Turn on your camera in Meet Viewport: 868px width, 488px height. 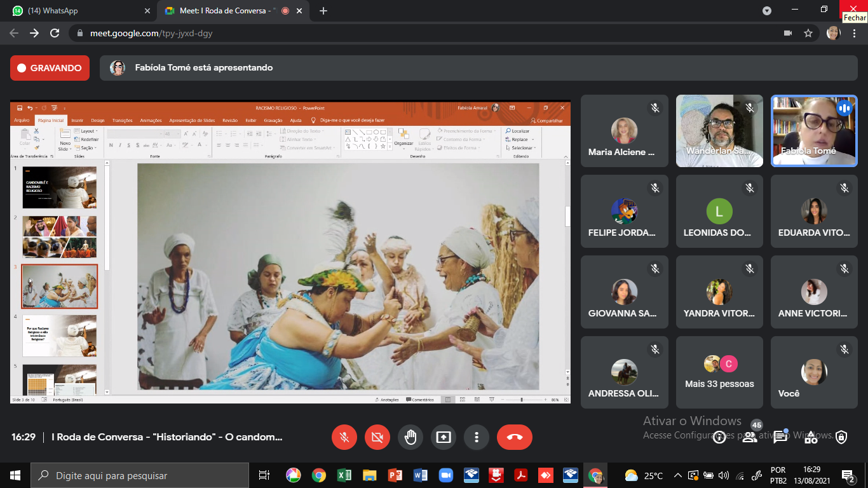377,437
